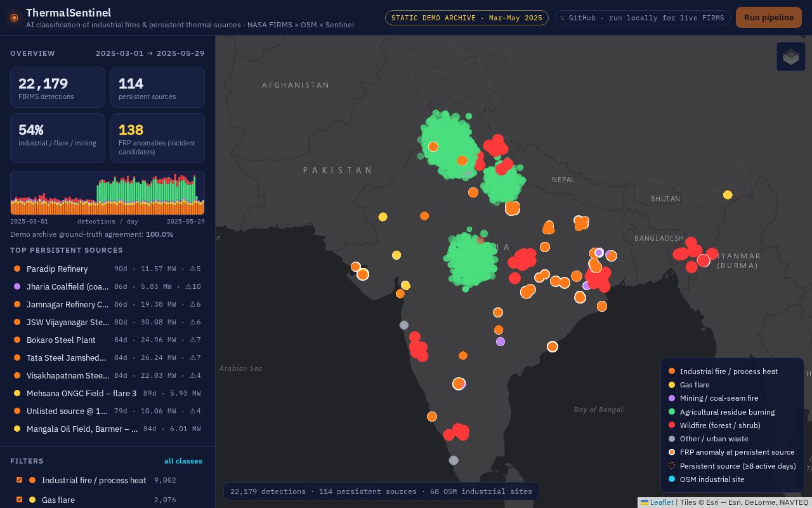Select Unlisted source row
812x508 pixels.
[107, 411]
